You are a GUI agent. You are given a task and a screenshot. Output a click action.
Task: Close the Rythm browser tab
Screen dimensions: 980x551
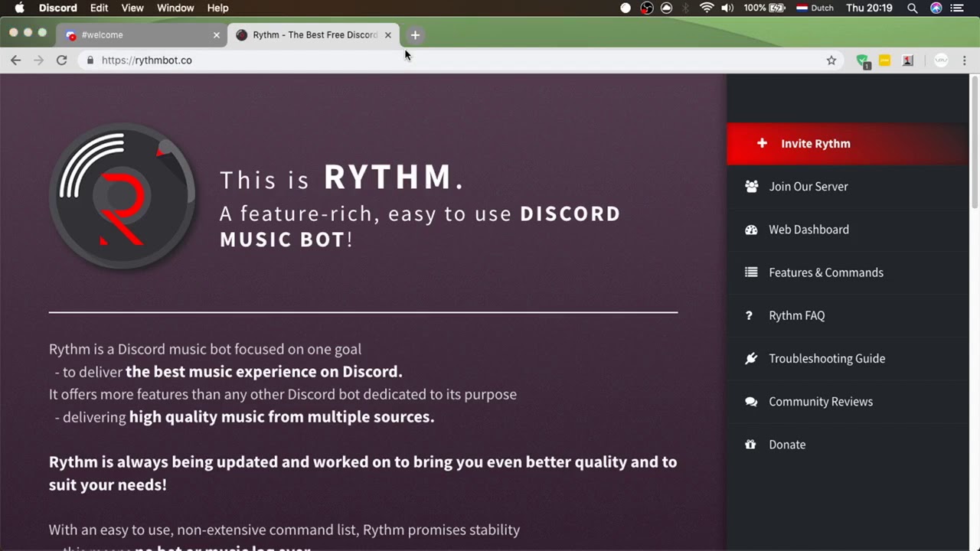[x=388, y=34]
